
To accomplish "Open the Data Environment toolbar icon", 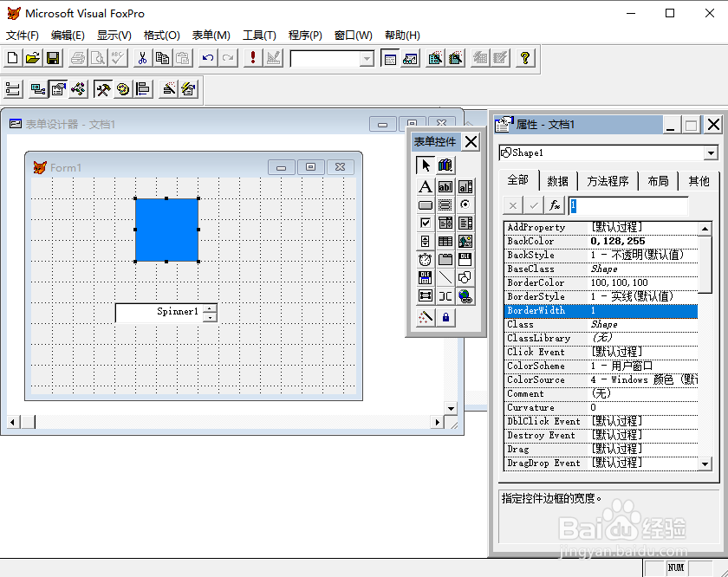I will click(37, 88).
